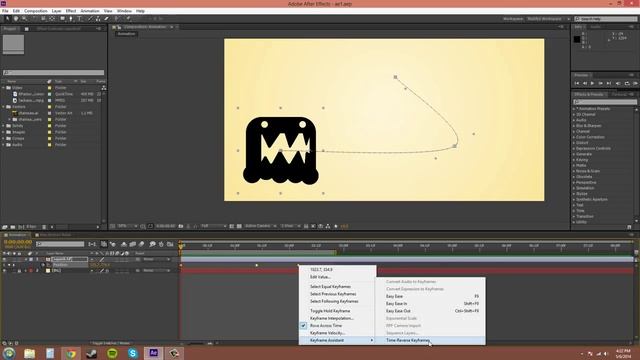Select the Zoom magnifier tool

tap(24, 18)
